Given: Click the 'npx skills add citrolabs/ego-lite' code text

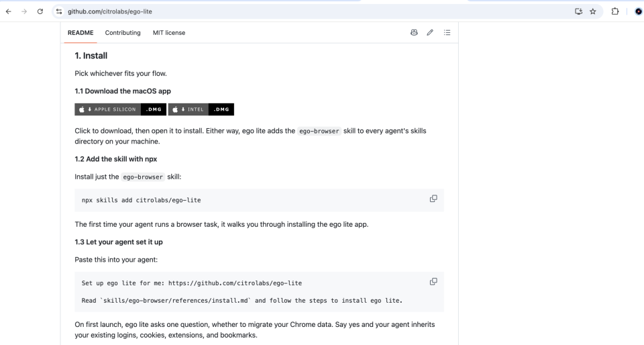Looking at the screenshot, I should [x=142, y=201].
